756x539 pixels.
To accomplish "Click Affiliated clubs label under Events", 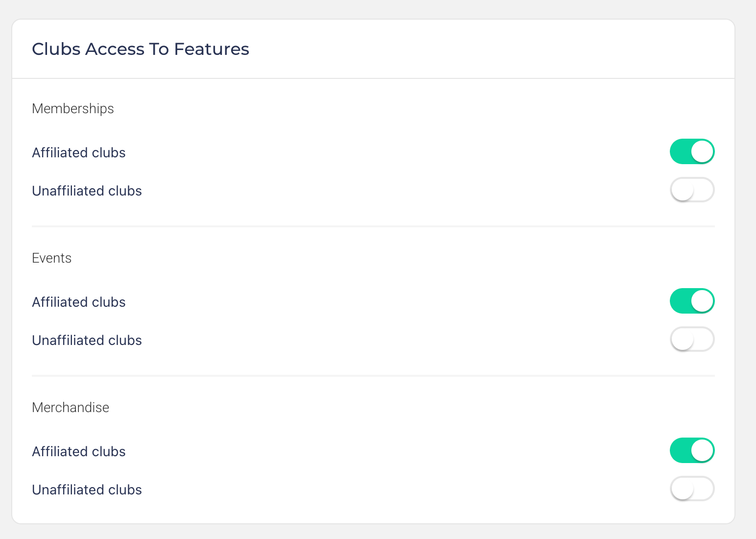I will [79, 302].
